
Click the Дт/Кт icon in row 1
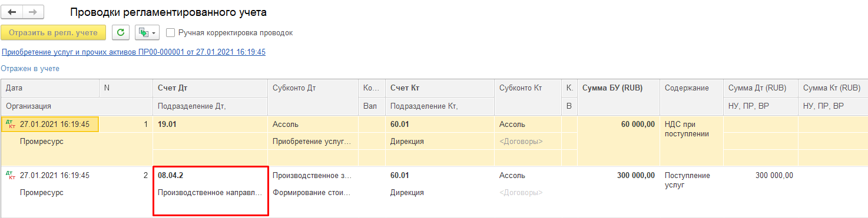10,124
